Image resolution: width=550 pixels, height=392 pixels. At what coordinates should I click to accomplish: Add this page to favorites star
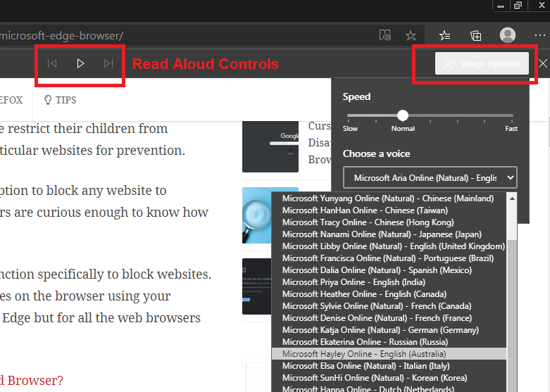411,35
